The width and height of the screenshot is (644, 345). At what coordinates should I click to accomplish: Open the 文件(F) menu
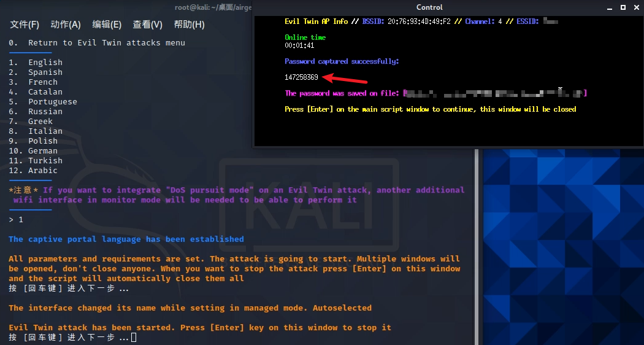coord(25,25)
